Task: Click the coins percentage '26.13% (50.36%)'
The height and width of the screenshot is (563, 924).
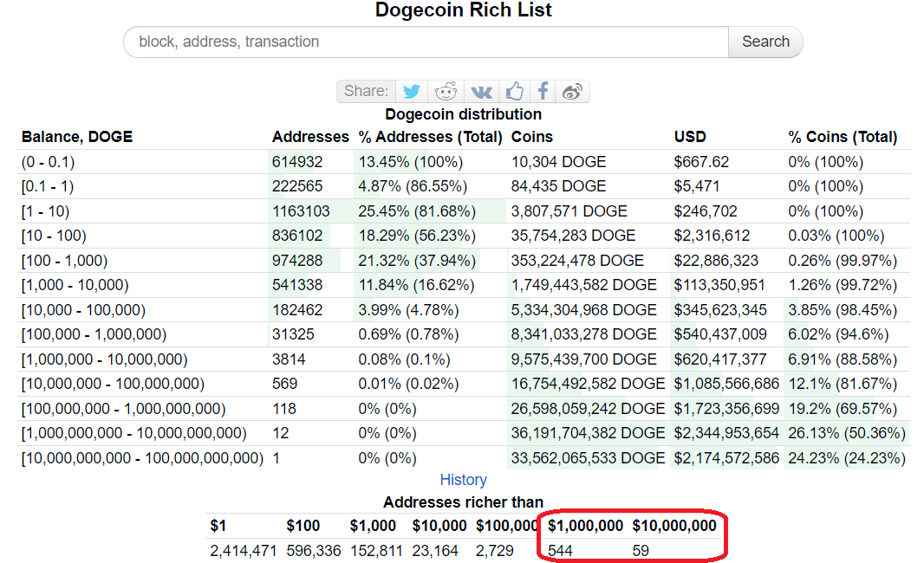Action: (x=847, y=433)
